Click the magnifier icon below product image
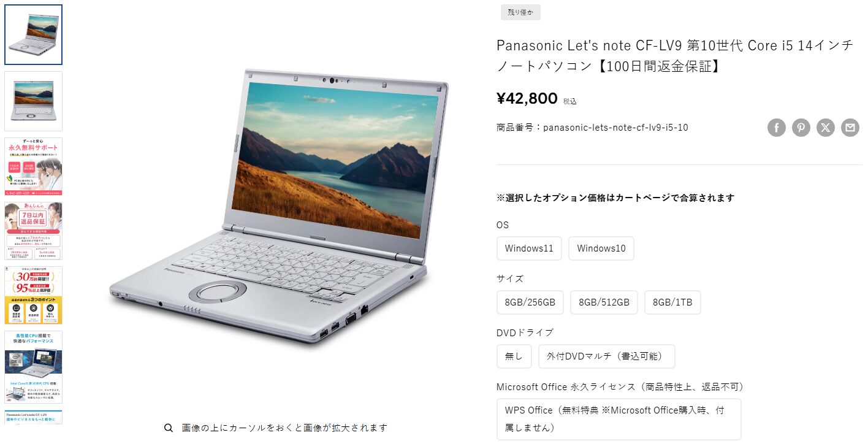The width and height of the screenshot is (868, 446). click(169, 428)
